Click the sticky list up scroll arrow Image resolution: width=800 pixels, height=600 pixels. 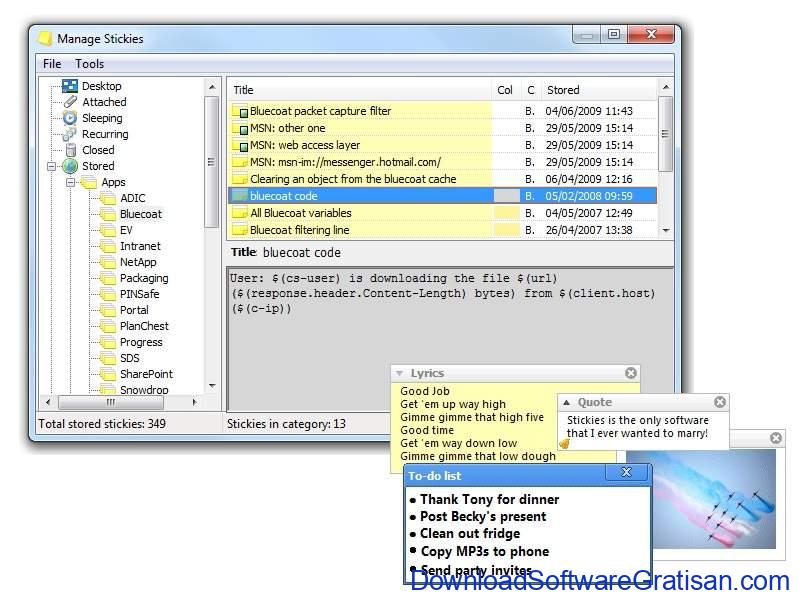[666, 87]
